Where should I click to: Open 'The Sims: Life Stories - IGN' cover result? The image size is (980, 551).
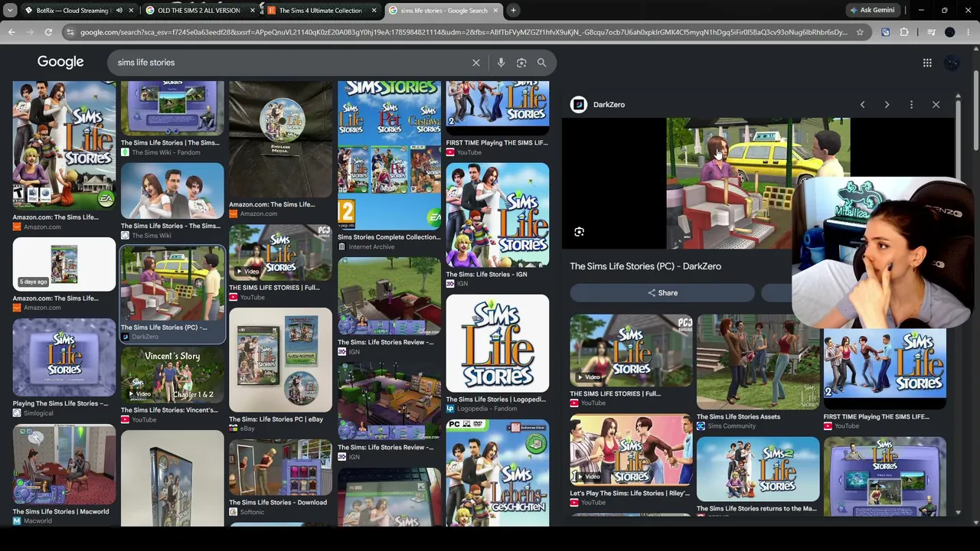click(x=498, y=216)
